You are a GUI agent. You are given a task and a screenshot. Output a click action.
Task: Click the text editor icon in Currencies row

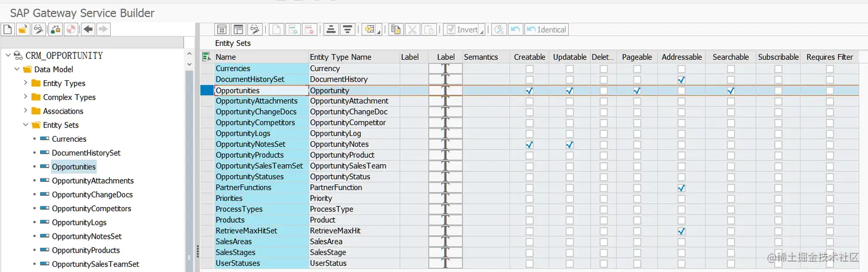pyautogui.click(x=445, y=68)
